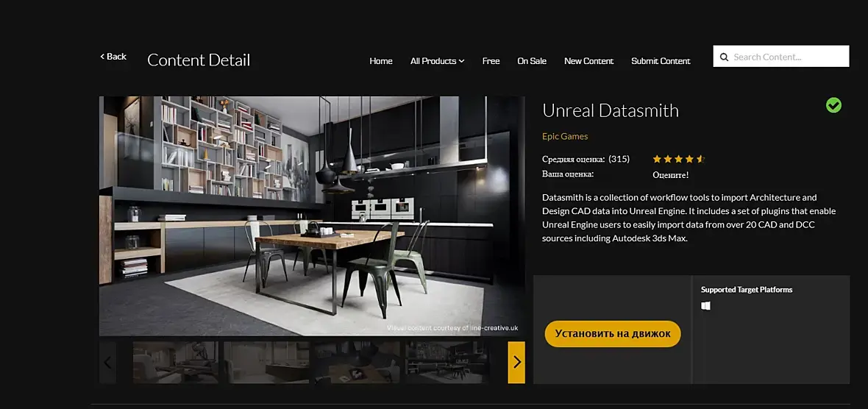This screenshot has width=868, height=409.
Task: Expand the All Products dropdown
Action: [438, 61]
